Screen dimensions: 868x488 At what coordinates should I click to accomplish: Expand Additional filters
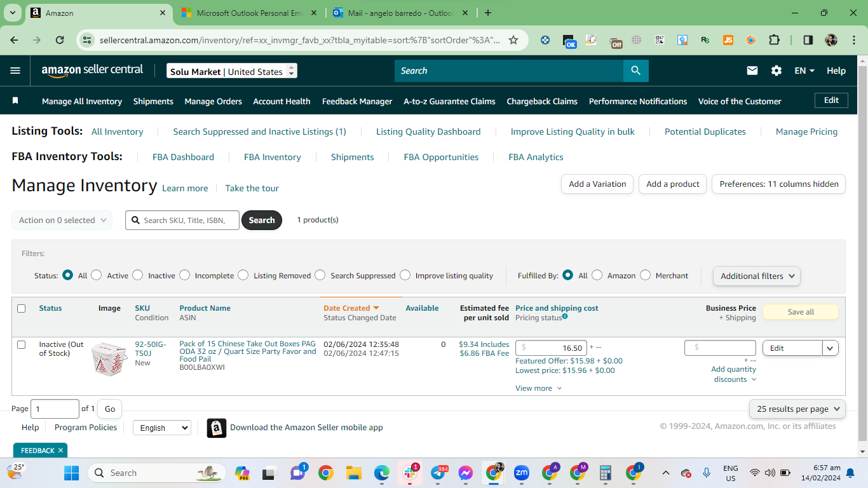pos(757,276)
